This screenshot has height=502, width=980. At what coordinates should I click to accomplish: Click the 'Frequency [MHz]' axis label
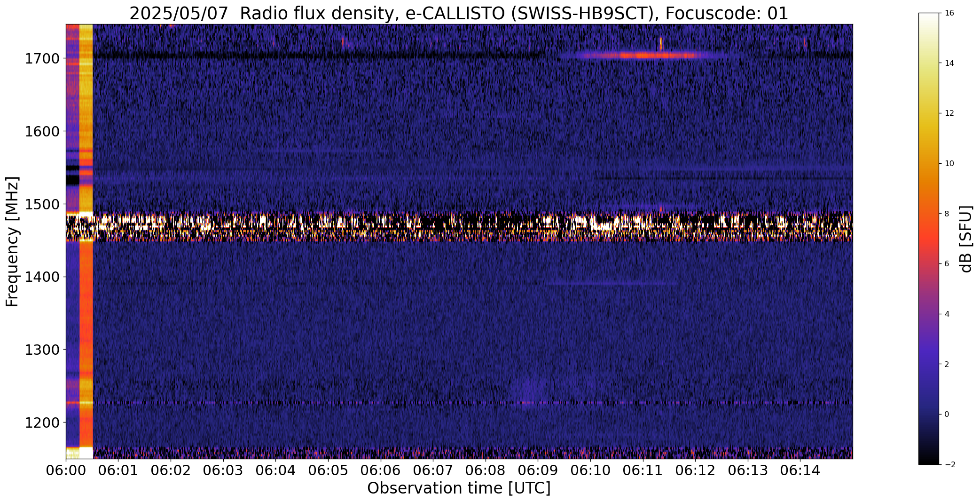(x=12, y=242)
